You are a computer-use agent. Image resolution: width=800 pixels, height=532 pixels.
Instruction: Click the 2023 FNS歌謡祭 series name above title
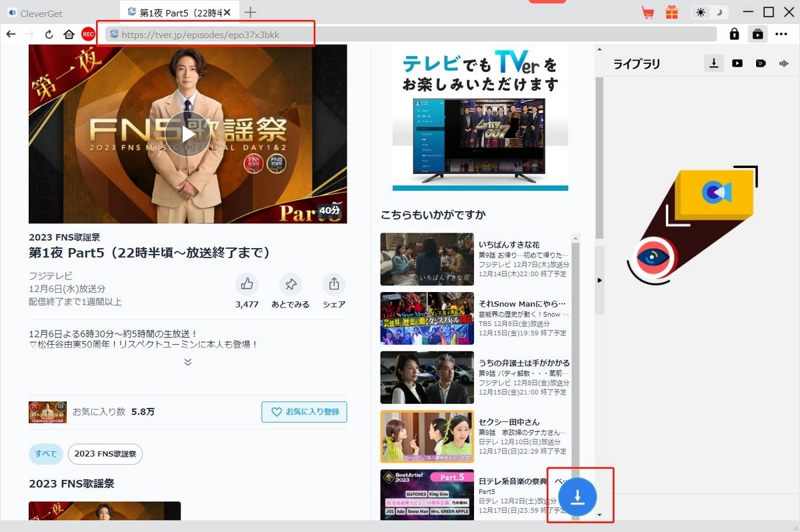click(x=63, y=237)
